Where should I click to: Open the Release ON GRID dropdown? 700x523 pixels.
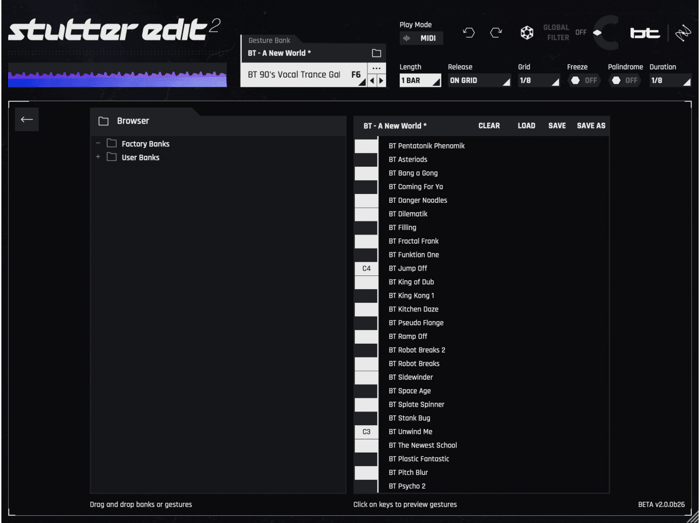coord(479,80)
